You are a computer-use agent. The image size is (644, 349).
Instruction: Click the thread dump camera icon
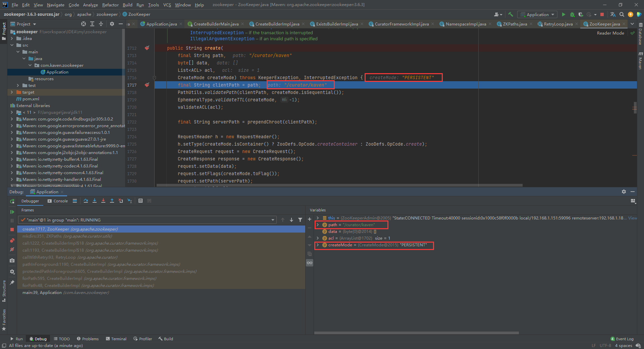click(12, 260)
